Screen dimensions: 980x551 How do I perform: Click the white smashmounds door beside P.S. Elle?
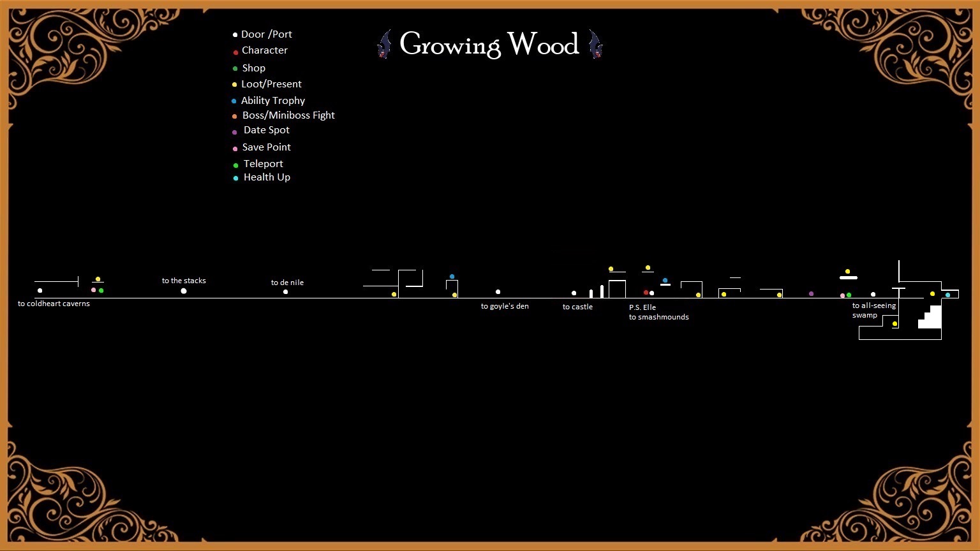(x=651, y=293)
